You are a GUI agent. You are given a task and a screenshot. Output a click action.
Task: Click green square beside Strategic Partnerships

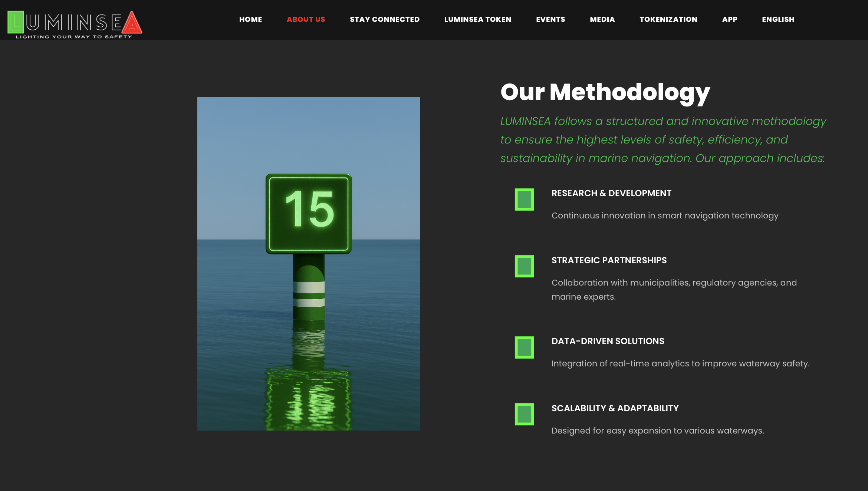(524, 266)
